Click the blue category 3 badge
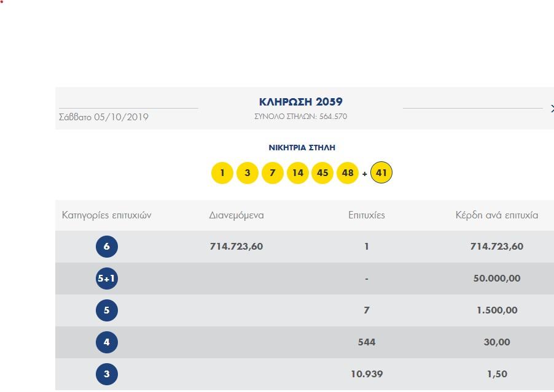This screenshot has height=392, width=554. click(x=107, y=374)
